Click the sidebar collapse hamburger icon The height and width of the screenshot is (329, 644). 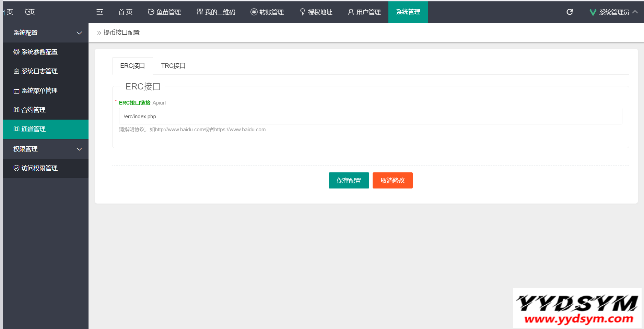point(99,12)
